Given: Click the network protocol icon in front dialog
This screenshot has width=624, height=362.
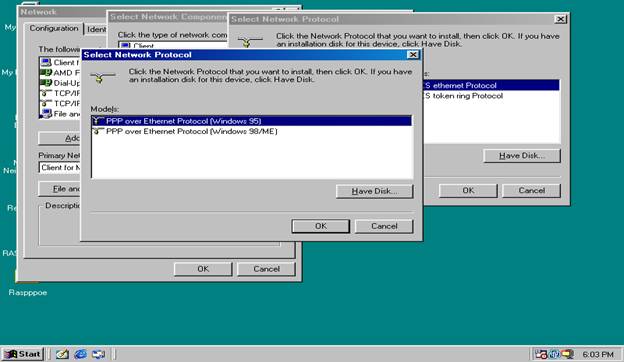Looking at the screenshot, I should click(x=103, y=77).
